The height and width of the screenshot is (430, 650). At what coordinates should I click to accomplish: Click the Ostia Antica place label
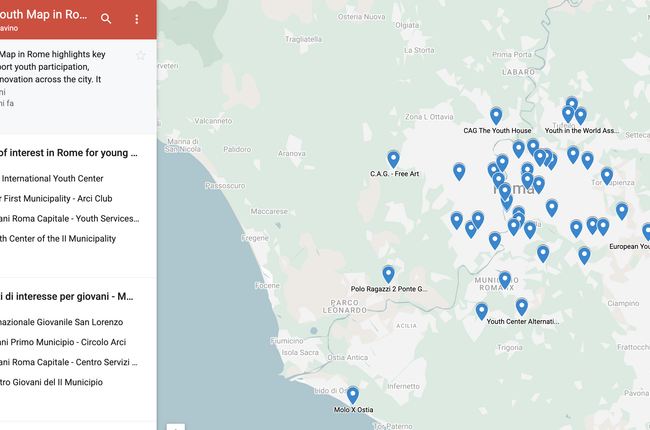[x=347, y=357]
